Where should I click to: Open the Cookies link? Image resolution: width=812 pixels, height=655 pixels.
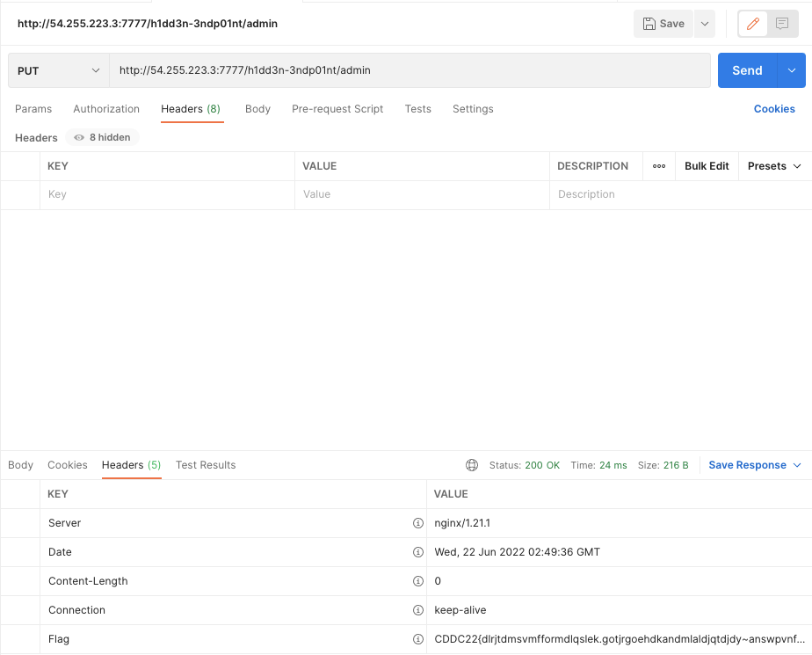(x=774, y=109)
